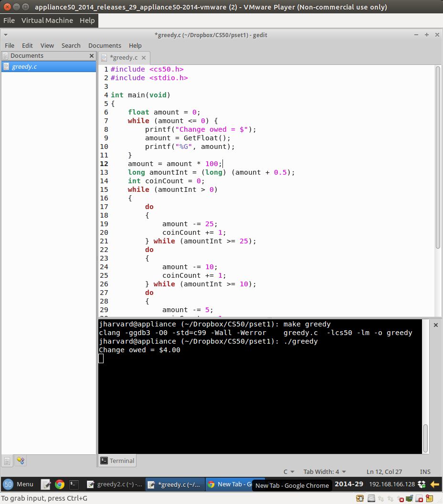Click the VMware message log icon
Viewport: 443px width, 504px height.
(x=430, y=498)
